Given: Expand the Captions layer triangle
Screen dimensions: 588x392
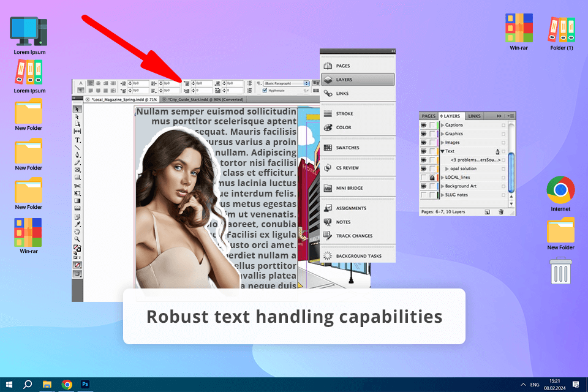Looking at the screenshot, I should point(442,125).
